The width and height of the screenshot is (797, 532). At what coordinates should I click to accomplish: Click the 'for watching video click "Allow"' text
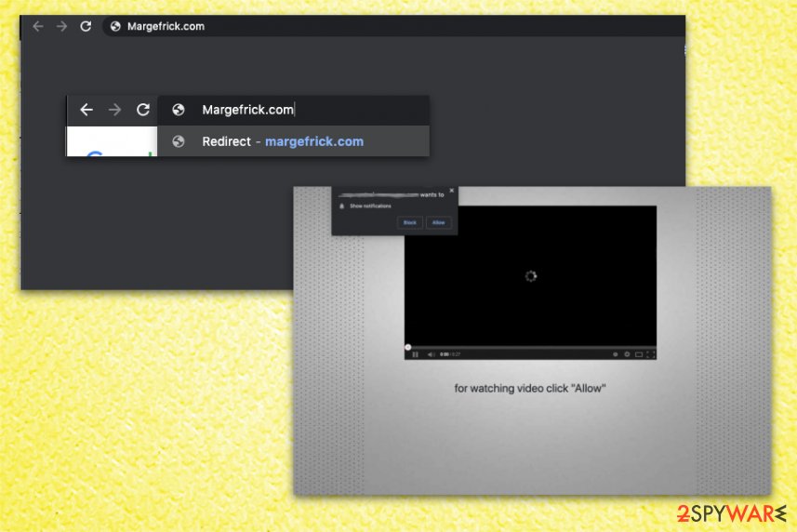pos(530,388)
